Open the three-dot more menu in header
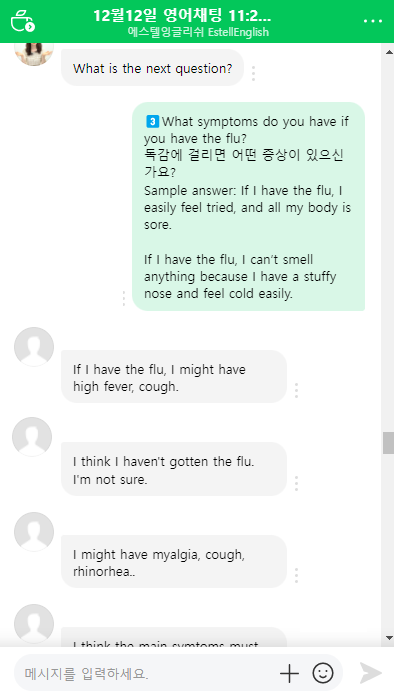Viewport: 394px width, 695px height. pyautogui.click(x=373, y=21)
